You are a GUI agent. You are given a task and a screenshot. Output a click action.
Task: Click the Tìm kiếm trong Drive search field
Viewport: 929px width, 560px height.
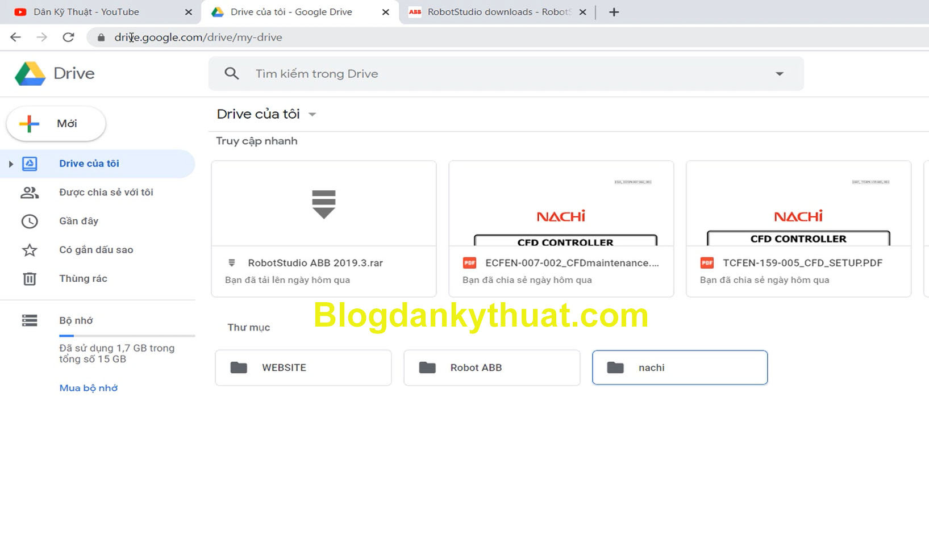(506, 74)
